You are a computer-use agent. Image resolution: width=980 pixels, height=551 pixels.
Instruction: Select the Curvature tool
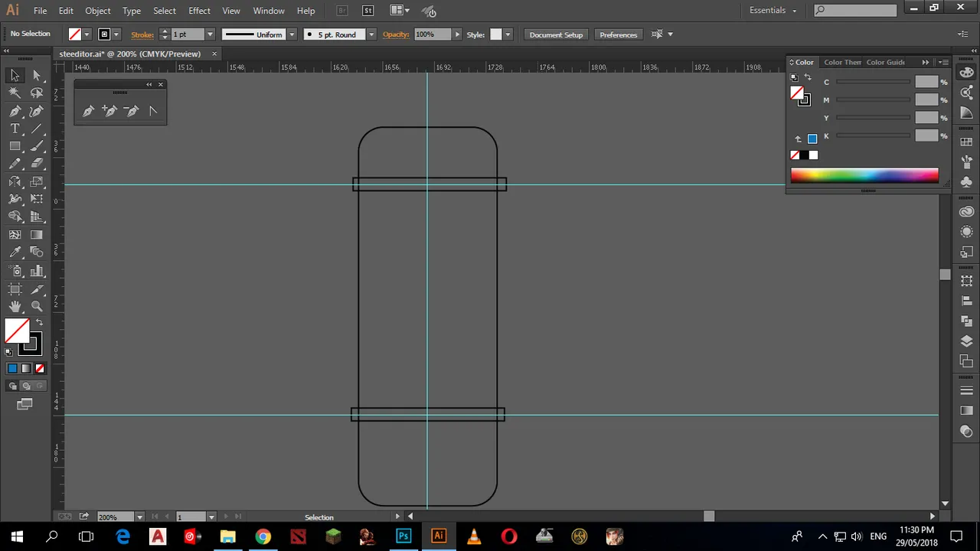coord(37,111)
